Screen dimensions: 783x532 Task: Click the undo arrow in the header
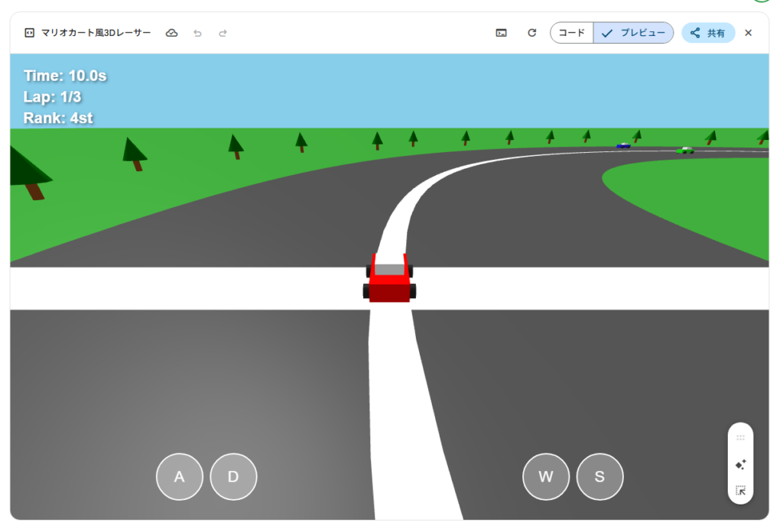(x=197, y=33)
